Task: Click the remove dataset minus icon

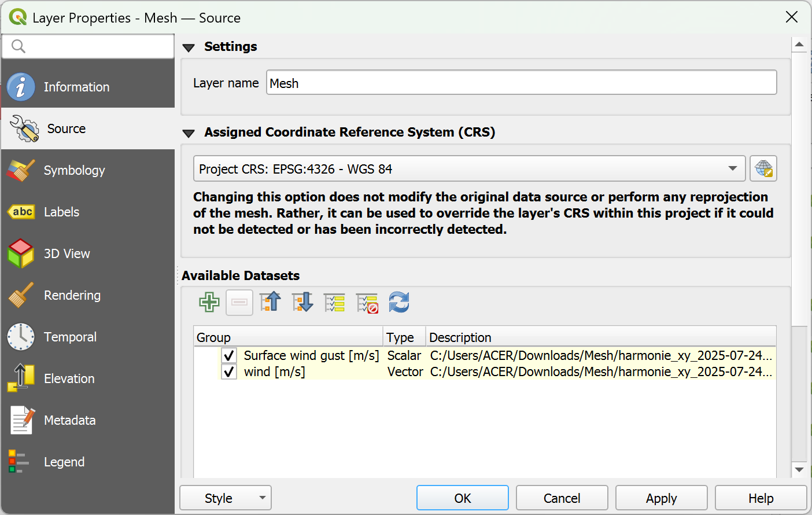Action: point(239,302)
